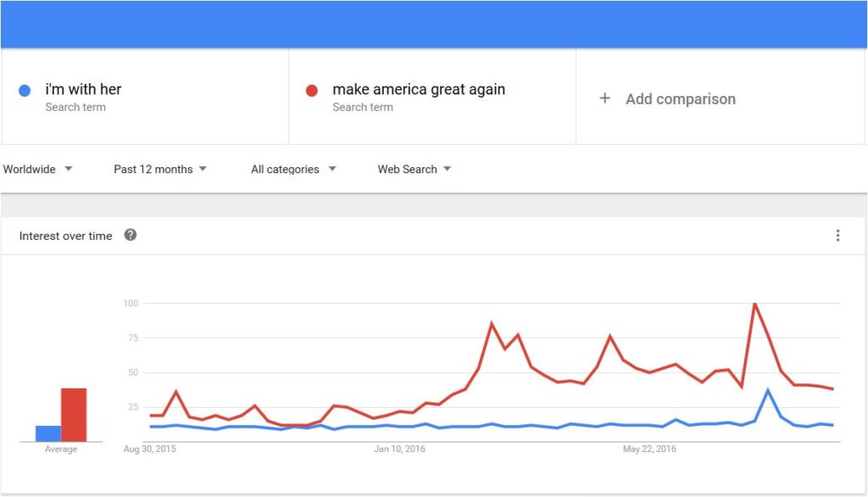868x497 pixels.
Task: Expand the Web Search type dropdown
Action: pos(414,169)
